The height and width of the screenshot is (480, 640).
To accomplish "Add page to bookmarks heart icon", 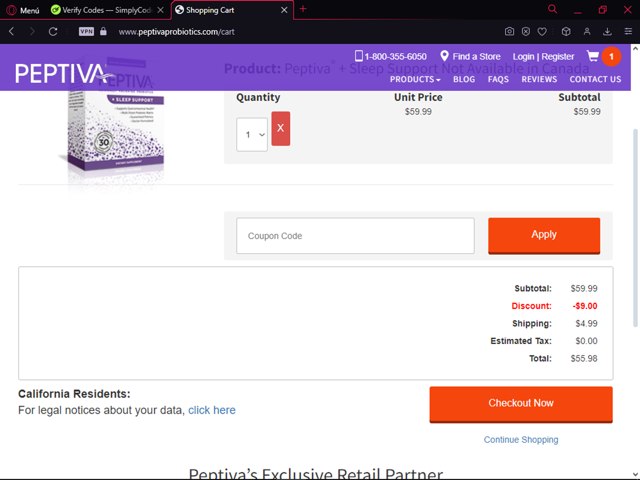I will point(542,31).
